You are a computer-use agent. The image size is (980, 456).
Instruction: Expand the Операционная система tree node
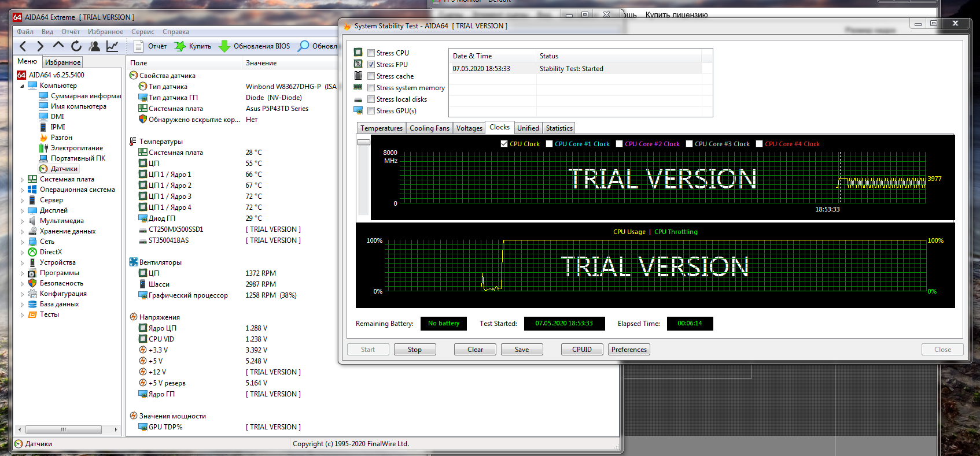pyautogui.click(x=23, y=190)
